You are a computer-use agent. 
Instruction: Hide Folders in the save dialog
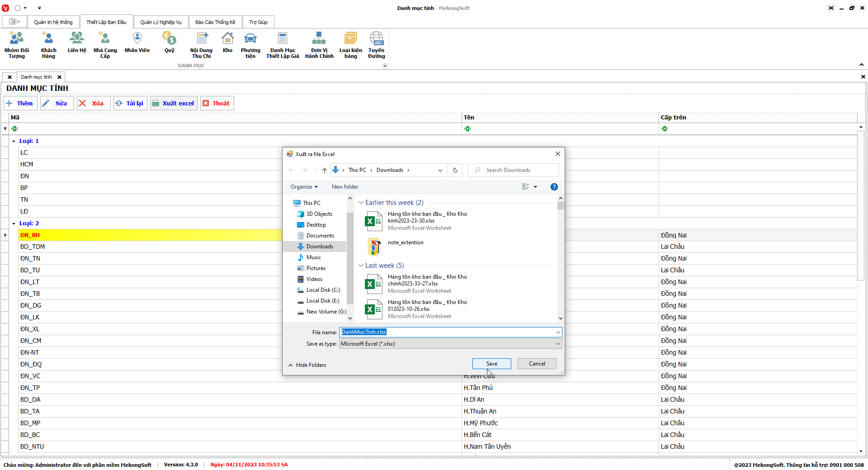click(307, 365)
